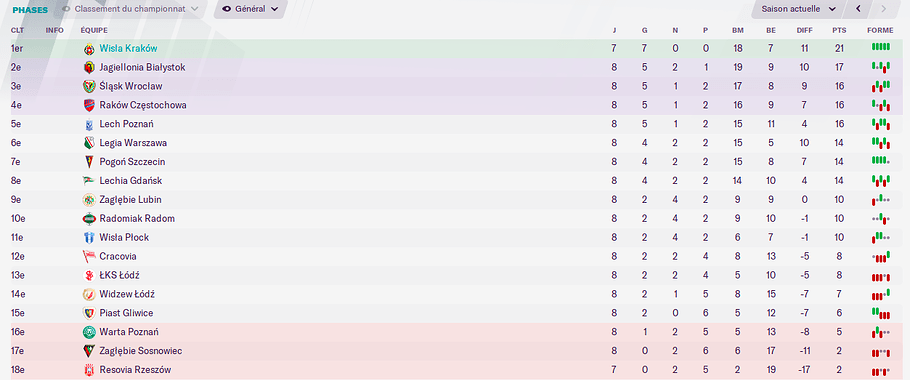Expand the Général view dropdown
The image size is (910, 380).
pyautogui.click(x=251, y=9)
